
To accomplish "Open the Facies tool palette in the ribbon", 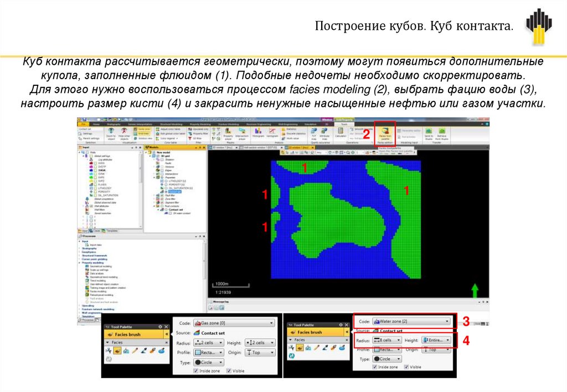I will [x=385, y=134].
